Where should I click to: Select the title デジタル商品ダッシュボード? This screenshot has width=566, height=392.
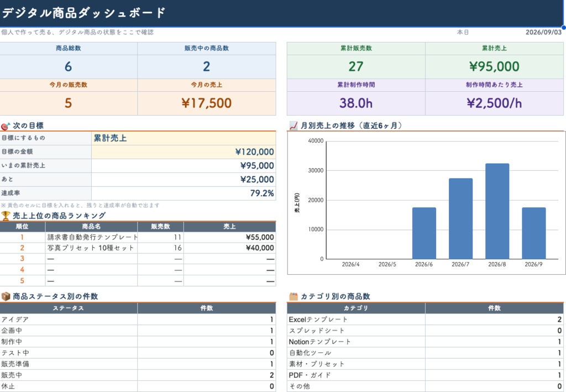coord(84,13)
